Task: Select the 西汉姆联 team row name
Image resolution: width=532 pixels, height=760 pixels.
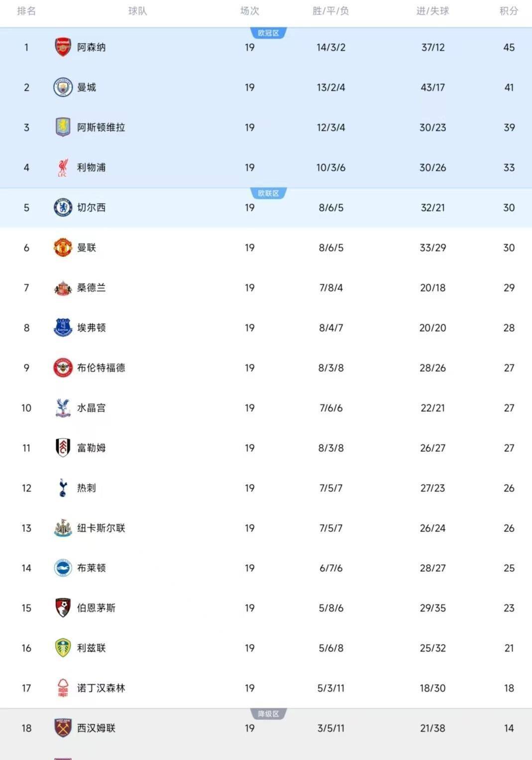Action: point(96,728)
